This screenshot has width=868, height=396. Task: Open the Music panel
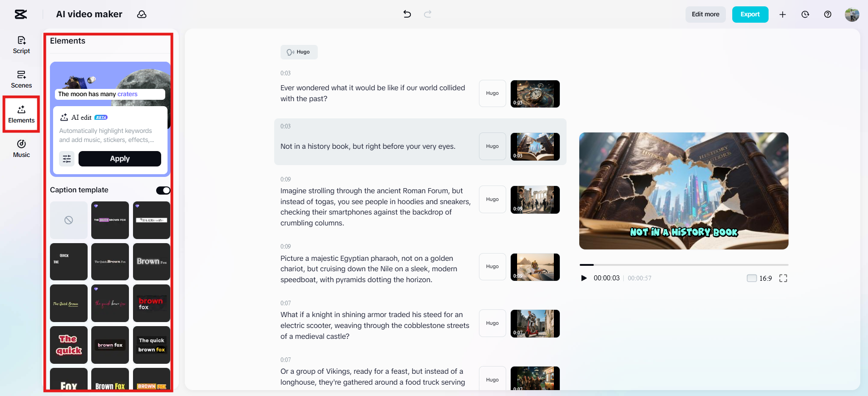point(21,149)
